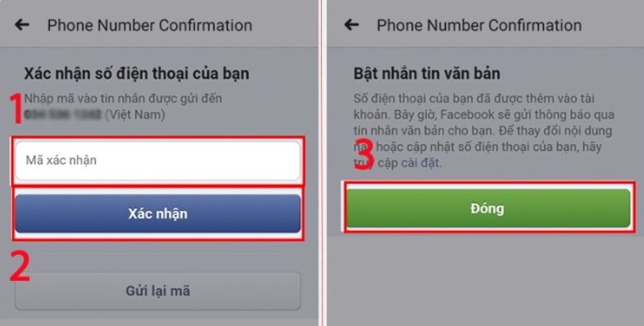
Task: Select the heading Bật nhắn tin văn bản
Action: pyautogui.click(x=427, y=74)
